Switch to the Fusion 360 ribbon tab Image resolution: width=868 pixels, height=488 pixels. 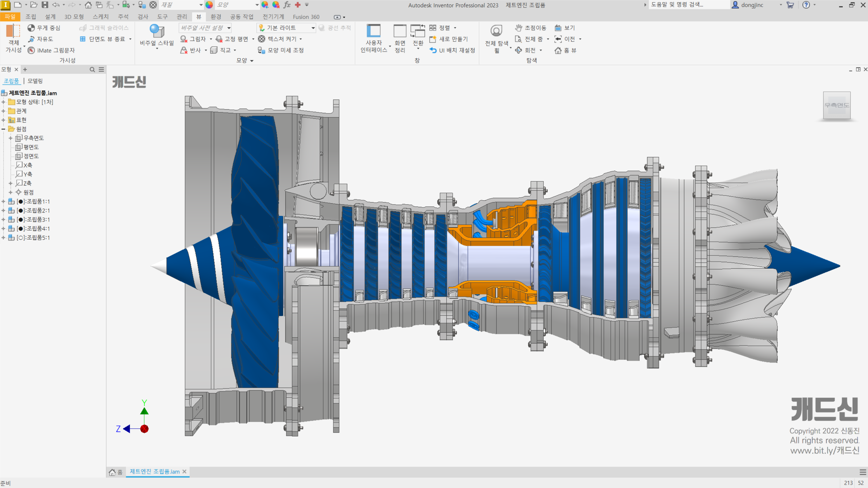[x=306, y=16]
